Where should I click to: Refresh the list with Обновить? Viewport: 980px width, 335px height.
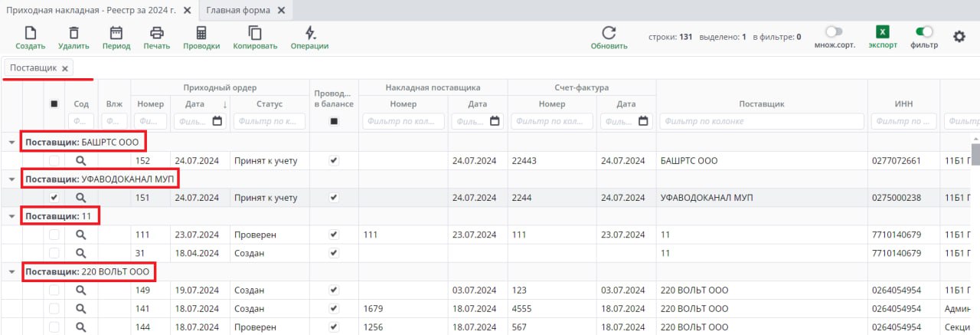point(609,33)
